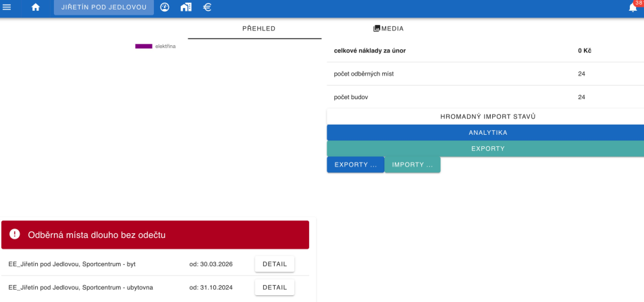Click the media gallery icon next to MEDIA

click(377, 29)
